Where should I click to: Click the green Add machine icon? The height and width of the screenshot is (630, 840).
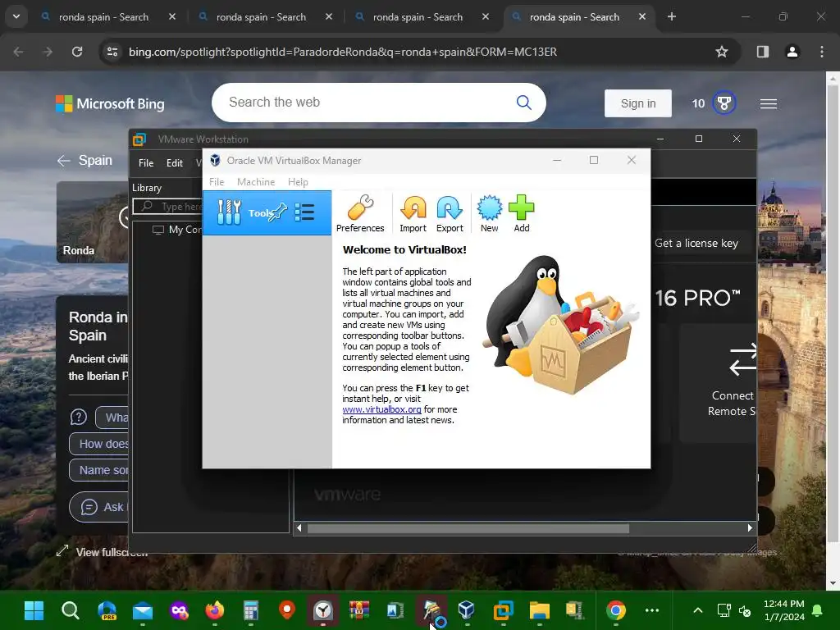521,213
